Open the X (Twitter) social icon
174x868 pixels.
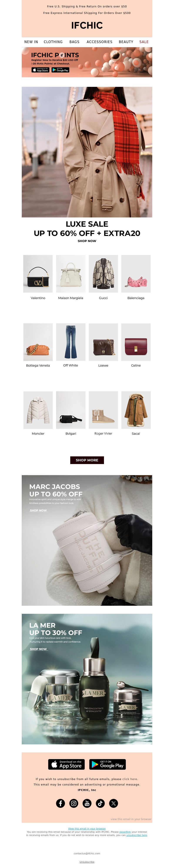113,803
